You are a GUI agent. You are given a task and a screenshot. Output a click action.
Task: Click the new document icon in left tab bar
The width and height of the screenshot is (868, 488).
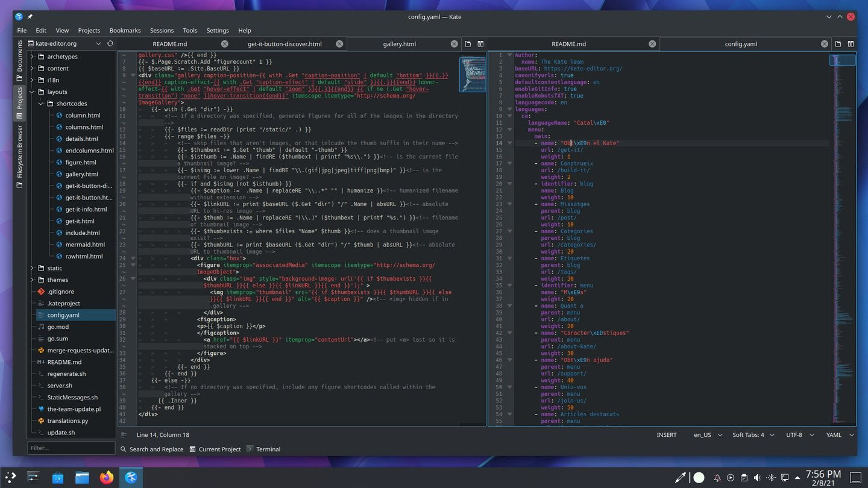(x=468, y=44)
